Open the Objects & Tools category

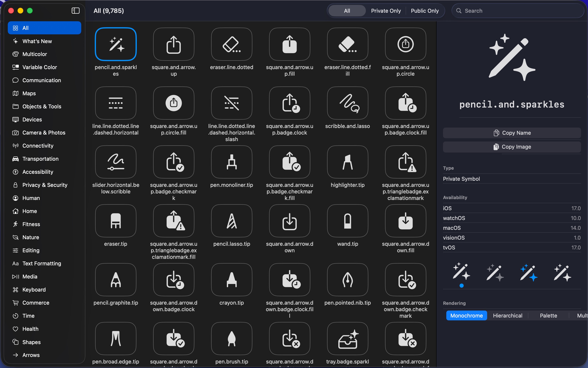pos(44,106)
